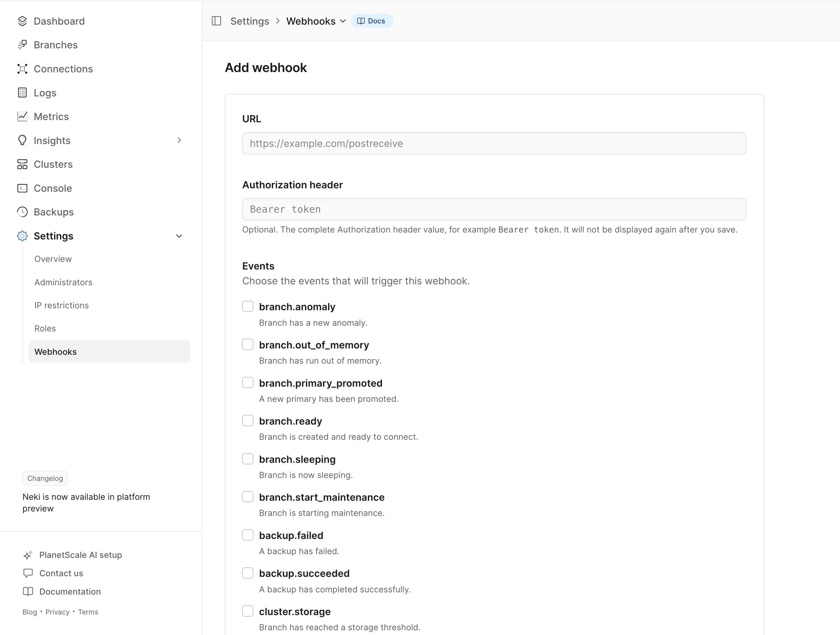840x635 pixels.
Task: Click the Settings breadcrumb link
Action: pos(250,21)
